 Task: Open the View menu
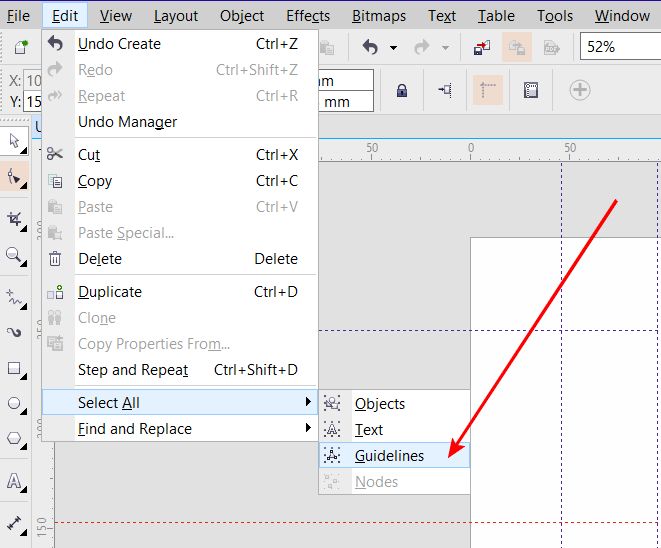coord(116,16)
